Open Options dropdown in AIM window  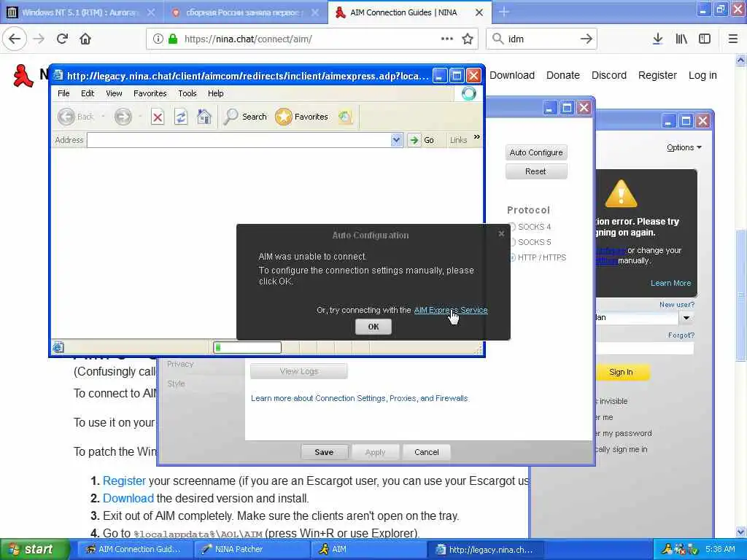[x=684, y=147]
